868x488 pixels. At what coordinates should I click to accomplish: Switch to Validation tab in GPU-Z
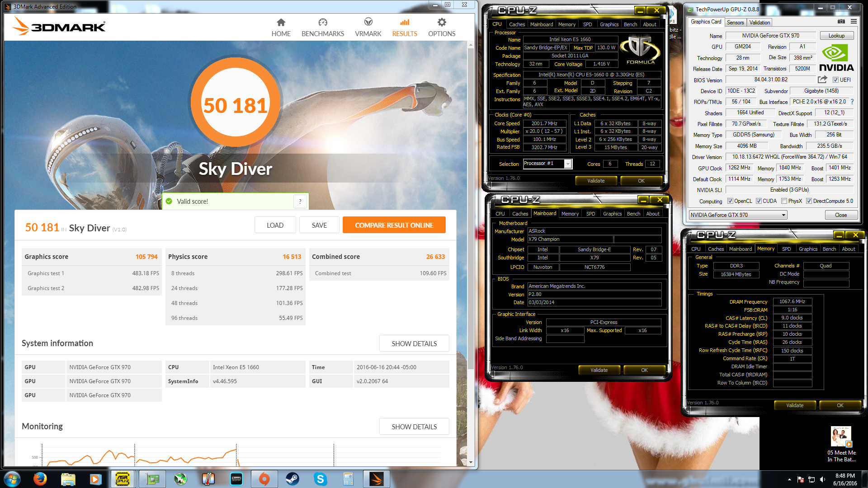pyautogui.click(x=759, y=22)
